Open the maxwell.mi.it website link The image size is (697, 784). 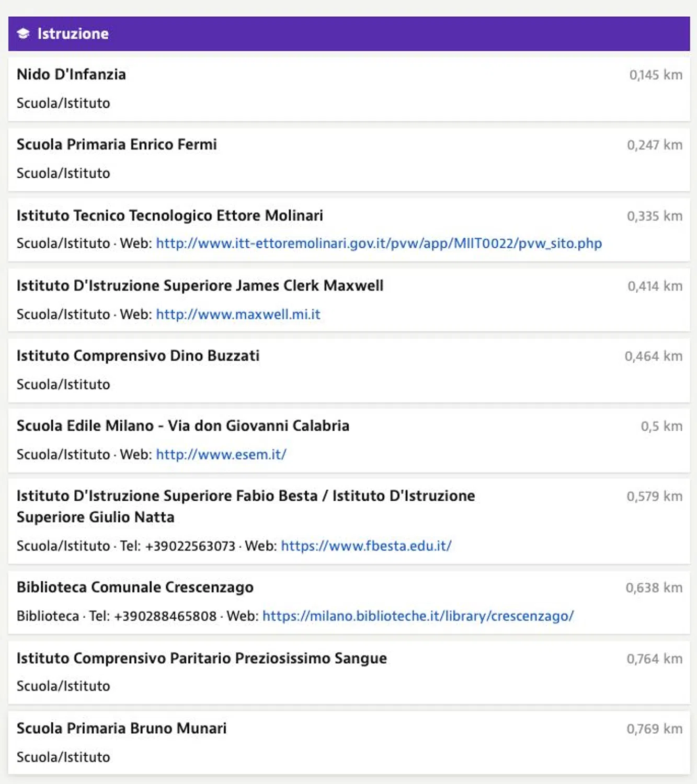point(238,315)
